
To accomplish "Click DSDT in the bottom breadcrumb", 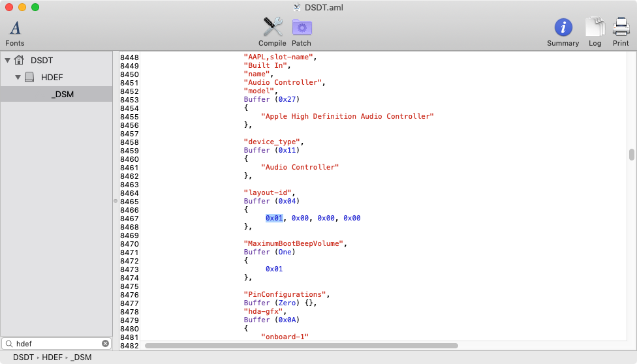I will point(23,357).
